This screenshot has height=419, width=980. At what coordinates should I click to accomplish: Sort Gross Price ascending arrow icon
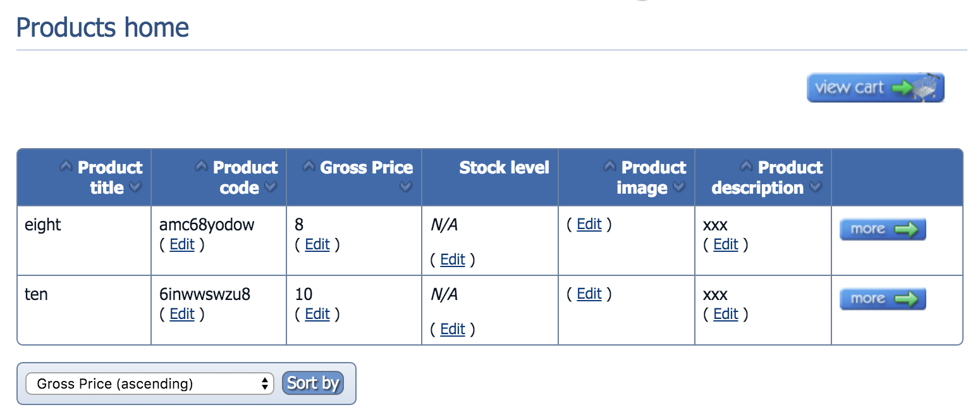tap(309, 167)
